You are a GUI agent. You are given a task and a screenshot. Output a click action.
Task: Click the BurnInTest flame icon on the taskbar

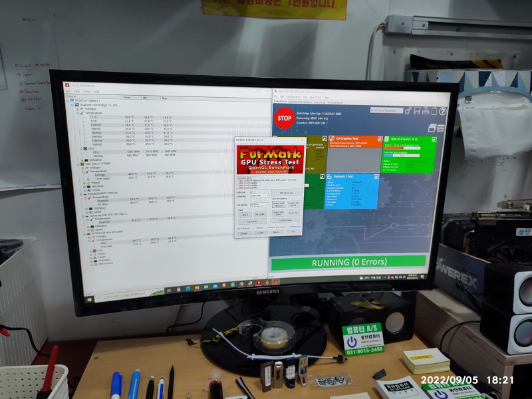click(267, 282)
